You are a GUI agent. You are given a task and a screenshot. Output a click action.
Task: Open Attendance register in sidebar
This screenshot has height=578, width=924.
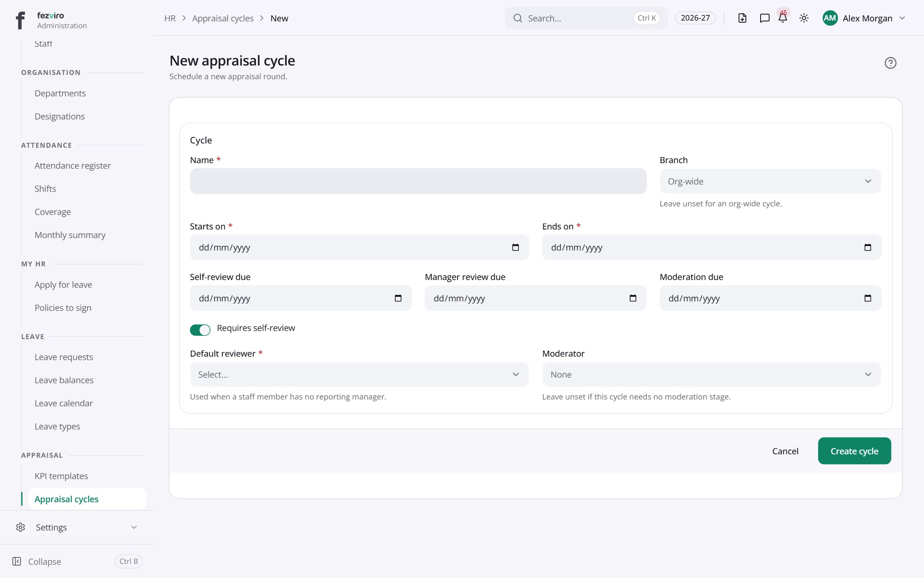coord(73,165)
